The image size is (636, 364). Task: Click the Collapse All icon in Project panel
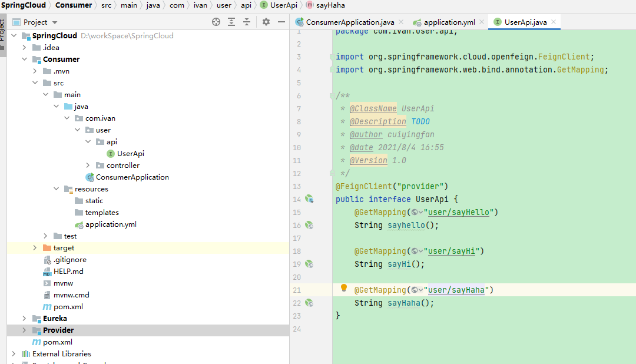click(247, 22)
